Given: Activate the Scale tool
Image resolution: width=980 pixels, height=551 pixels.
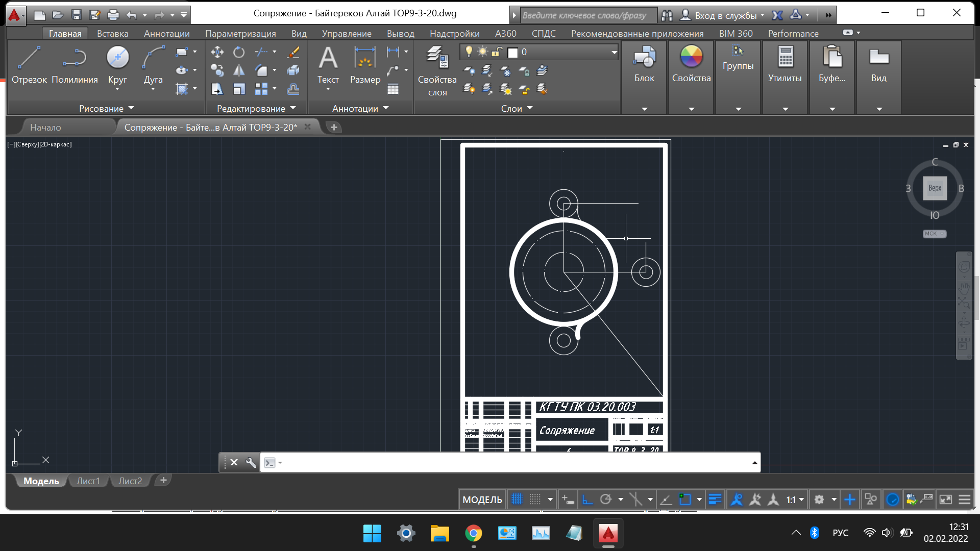Looking at the screenshot, I should [x=239, y=89].
